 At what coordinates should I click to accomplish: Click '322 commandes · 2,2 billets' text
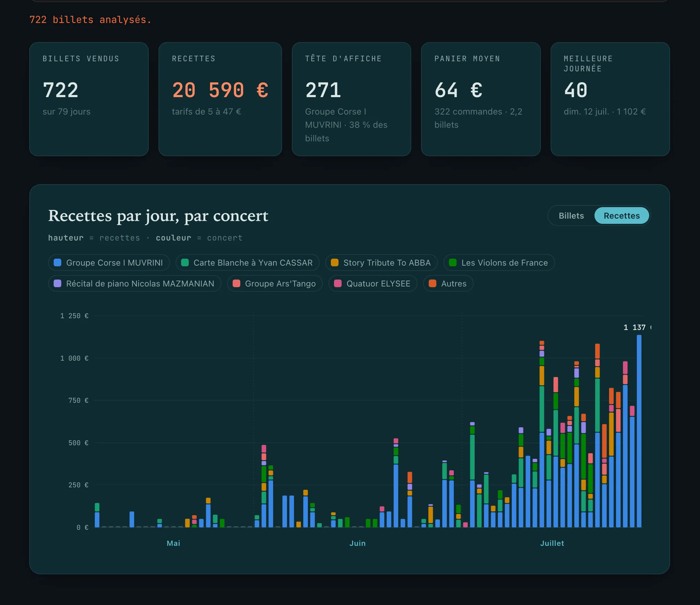[x=479, y=118]
